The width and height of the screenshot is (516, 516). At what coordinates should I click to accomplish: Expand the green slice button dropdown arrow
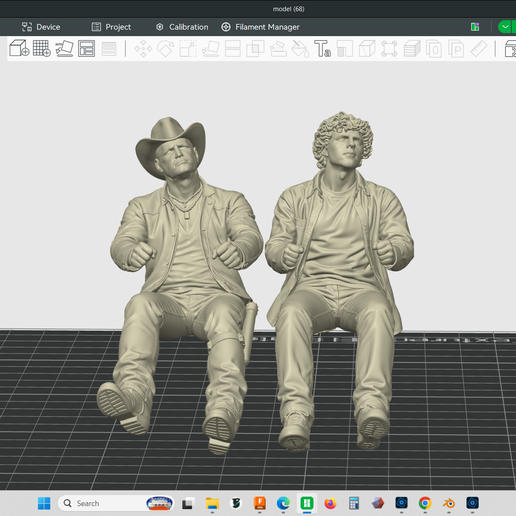[505, 27]
